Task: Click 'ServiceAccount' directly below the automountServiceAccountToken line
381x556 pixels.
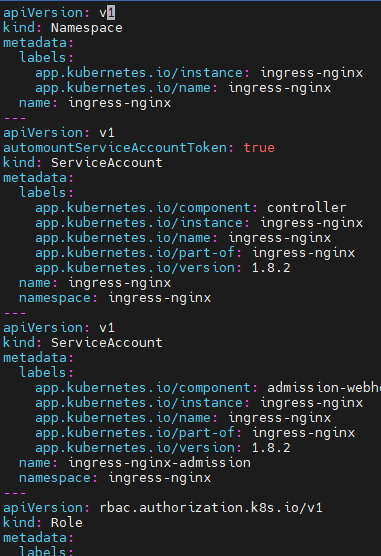Action: click(x=107, y=163)
